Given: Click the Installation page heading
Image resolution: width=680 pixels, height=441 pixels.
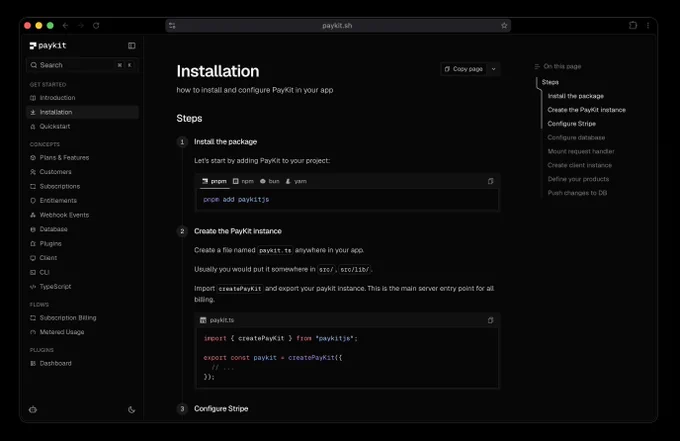Looking at the screenshot, I should point(218,72).
